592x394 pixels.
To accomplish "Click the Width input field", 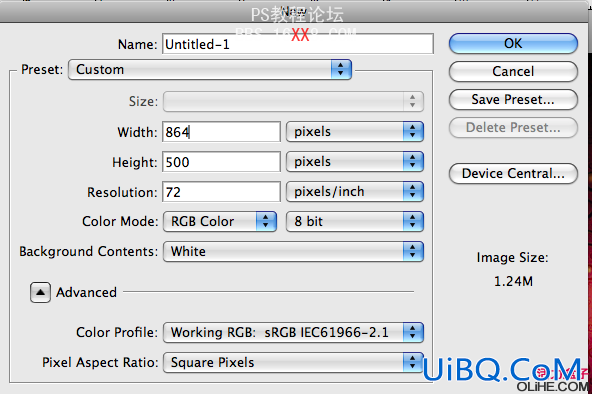I will [x=221, y=132].
